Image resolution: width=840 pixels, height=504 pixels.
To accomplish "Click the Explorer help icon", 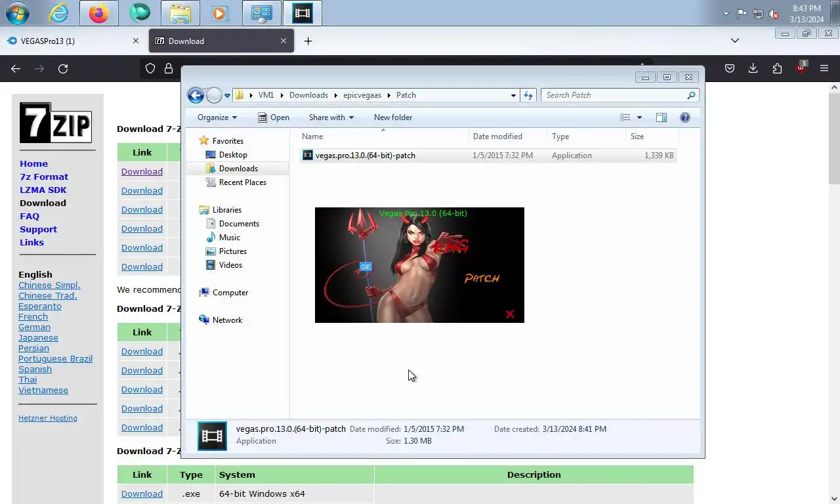I will click(x=685, y=117).
